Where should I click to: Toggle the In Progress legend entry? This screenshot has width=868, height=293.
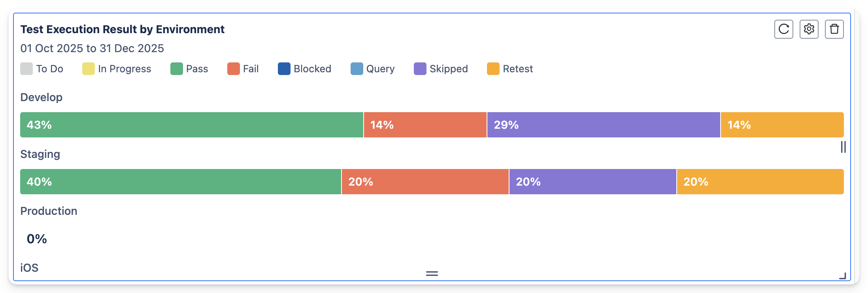point(117,69)
